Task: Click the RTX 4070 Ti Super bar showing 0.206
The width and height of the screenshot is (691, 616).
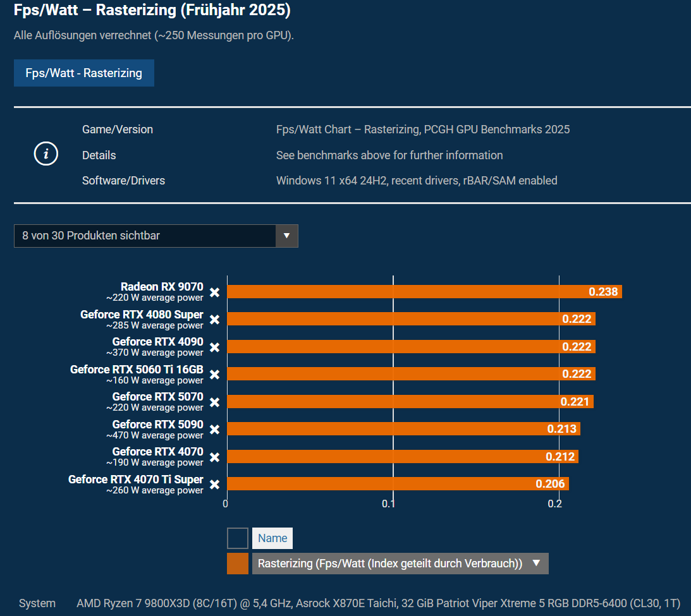Action: pos(398,484)
